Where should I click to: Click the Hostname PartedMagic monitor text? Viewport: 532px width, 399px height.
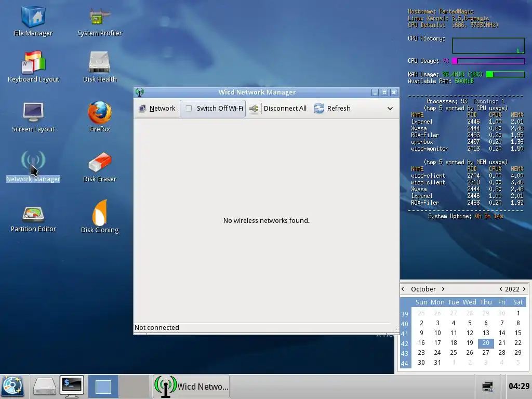[x=441, y=11]
